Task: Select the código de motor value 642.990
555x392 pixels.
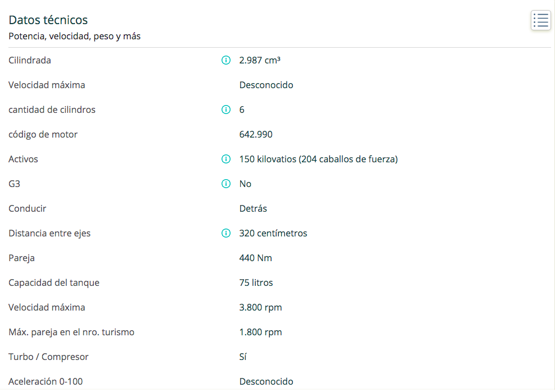Action: tap(256, 135)
